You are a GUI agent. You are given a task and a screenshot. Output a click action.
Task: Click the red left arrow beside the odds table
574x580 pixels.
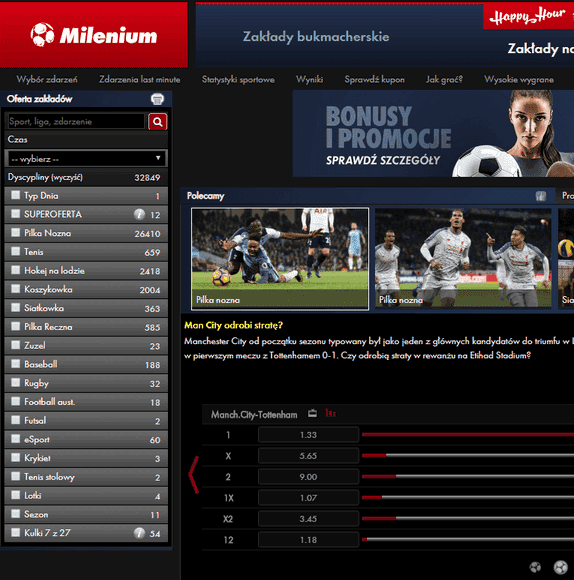(193, 475)
